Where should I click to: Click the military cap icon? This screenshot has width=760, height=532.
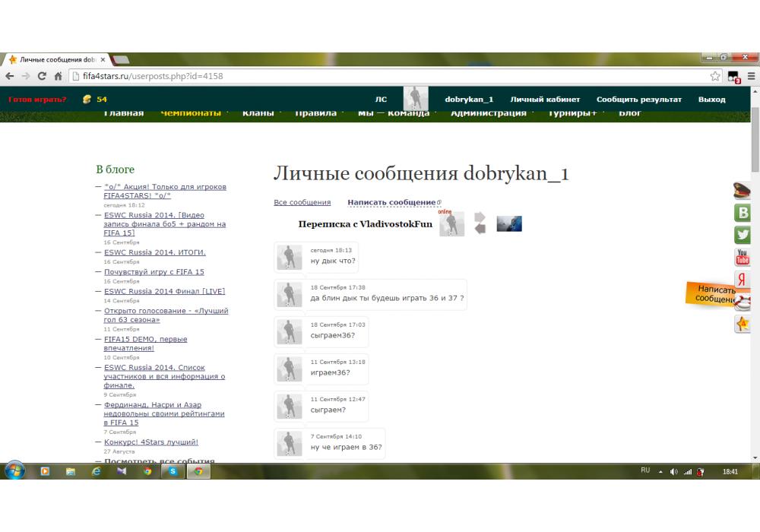(x=742, y=191)
